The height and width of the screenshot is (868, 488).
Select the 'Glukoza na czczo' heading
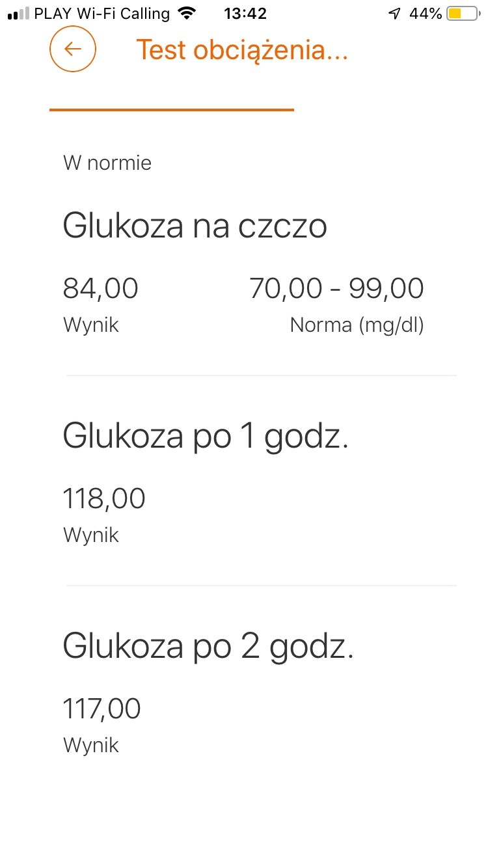pyautogui.click(x=195, y=226)
